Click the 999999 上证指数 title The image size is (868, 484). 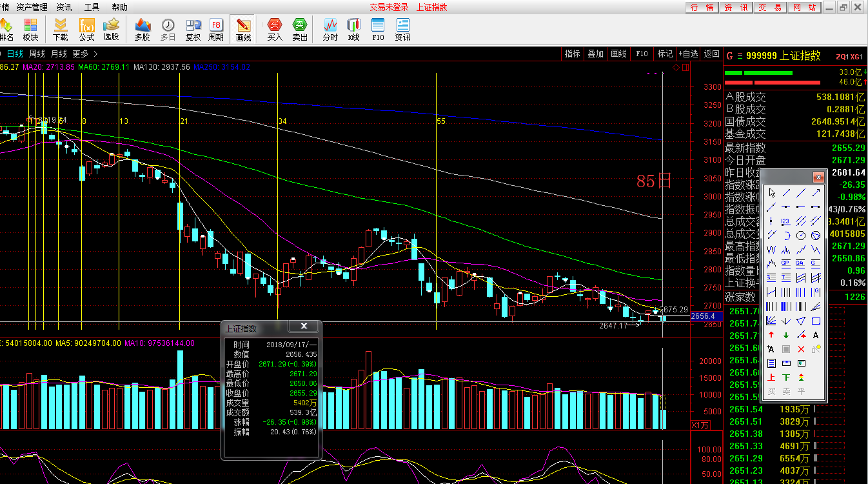click(x=784, y=56)
